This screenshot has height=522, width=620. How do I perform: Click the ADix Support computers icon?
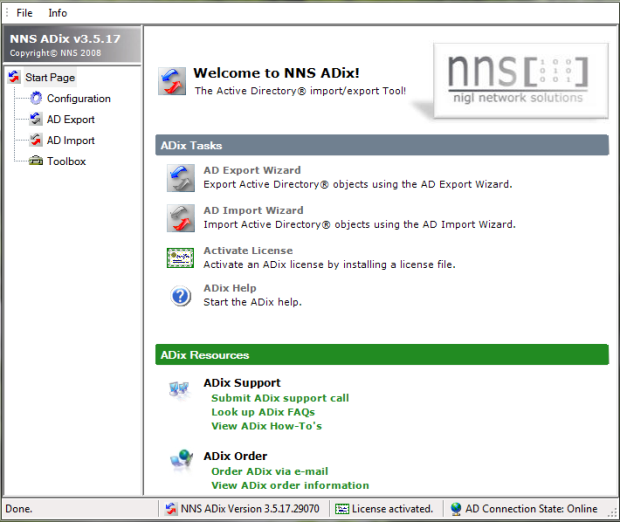(179, 390)
